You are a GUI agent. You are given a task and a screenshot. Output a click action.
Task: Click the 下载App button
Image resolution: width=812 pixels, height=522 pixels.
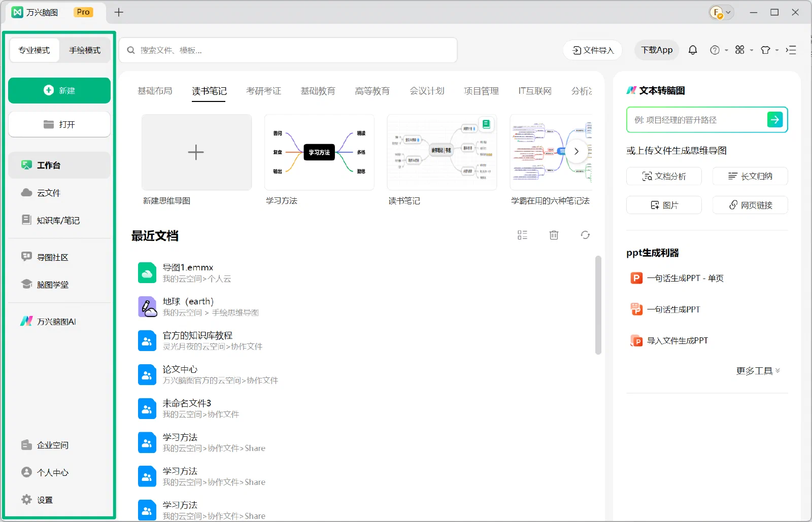[657, 50]
